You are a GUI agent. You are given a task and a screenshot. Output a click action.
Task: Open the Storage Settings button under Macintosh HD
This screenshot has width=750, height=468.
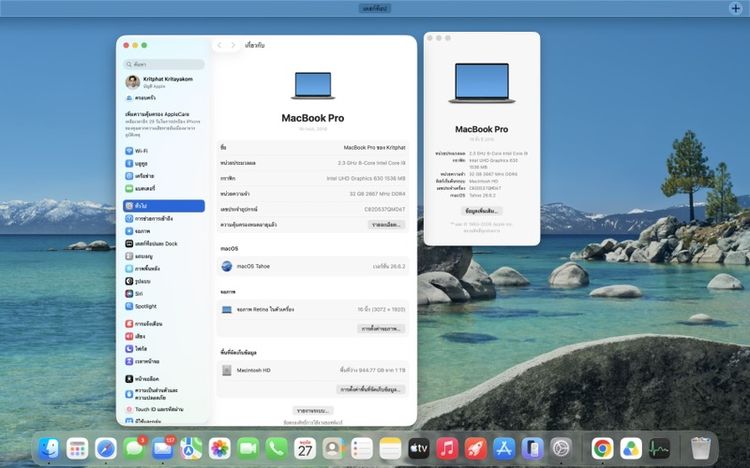point(371,390)
